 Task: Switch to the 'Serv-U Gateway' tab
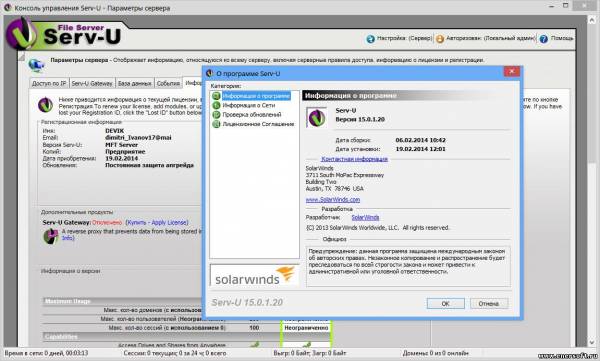(92, 83)
